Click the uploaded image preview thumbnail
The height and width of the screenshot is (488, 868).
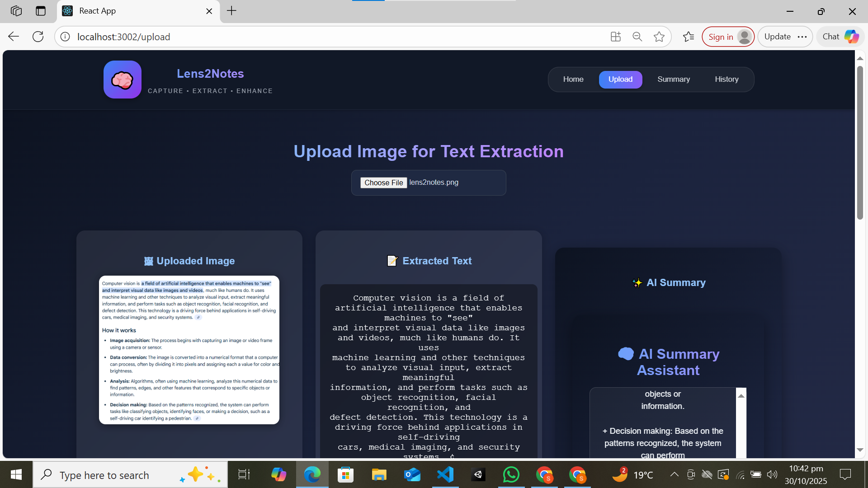tap(189, 350)
